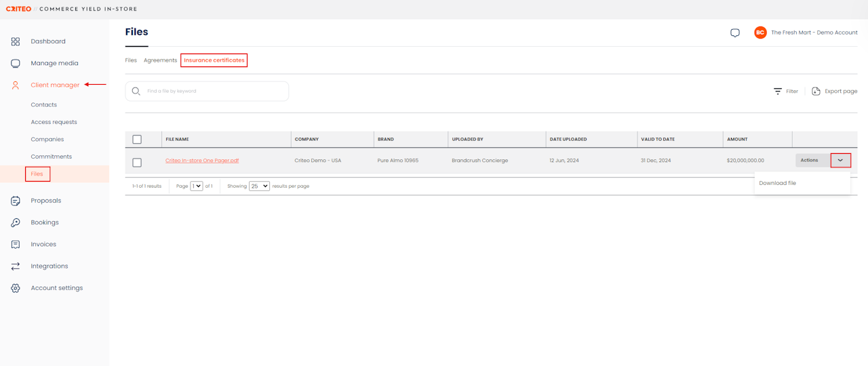The width and height of the screenshot is (868, 366).
Task: Toggle the select-all checkbox in table header
Action: 137,139
